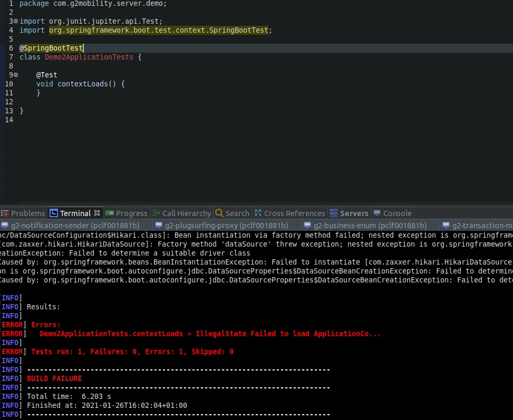Click the Call Hierarchy tab icon
The height and width of the screenshot is (420, 513).
coord(156,213)
